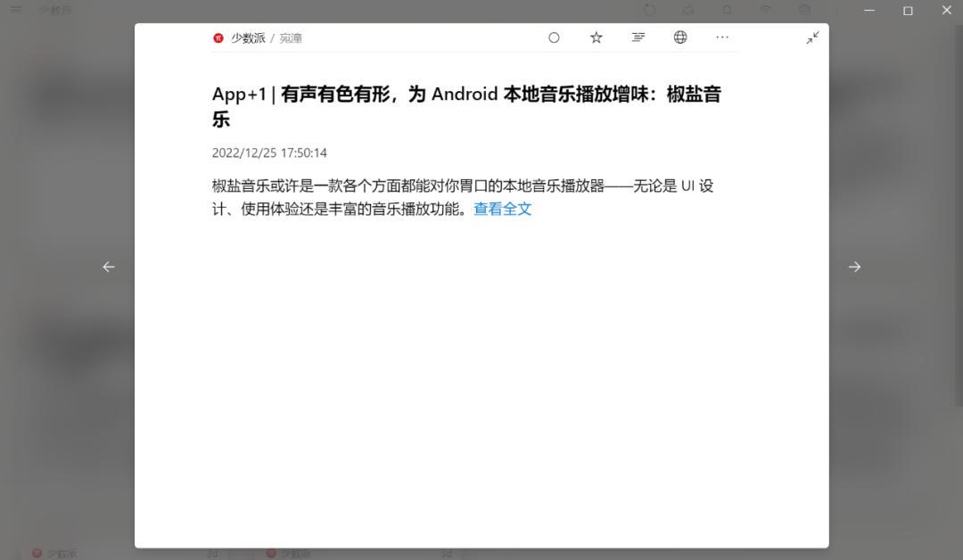Go to next article with right arrow

(x=854, y=266)
